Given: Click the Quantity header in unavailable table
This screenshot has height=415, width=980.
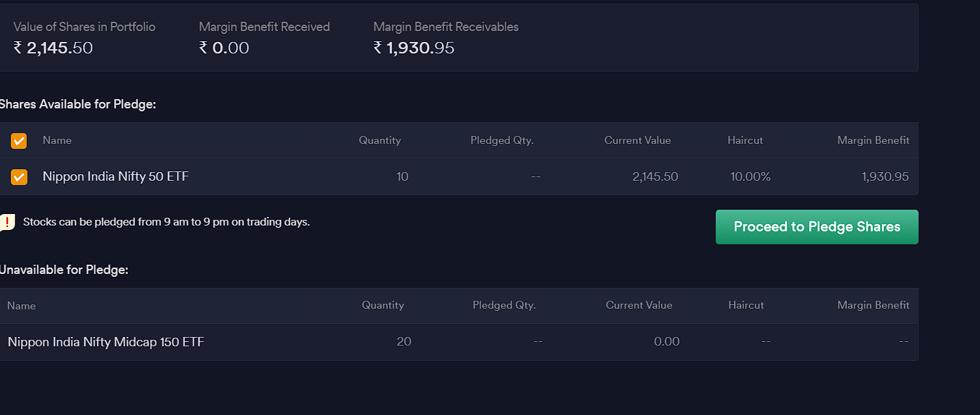Looking at the screenshot, I should tap(383, 306).
